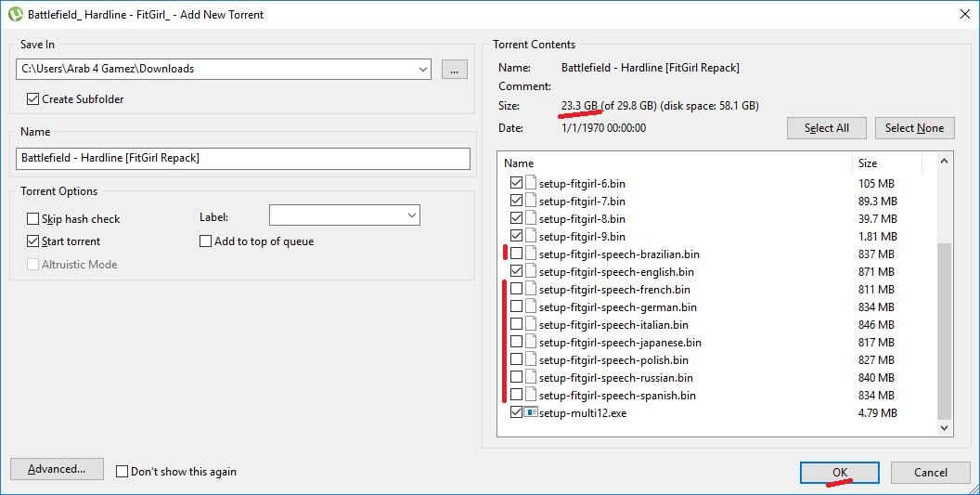The width and height of the screenshot is (980, 495).
Task: Click file icon of speech-german.bin
Action: coord(531,306)
